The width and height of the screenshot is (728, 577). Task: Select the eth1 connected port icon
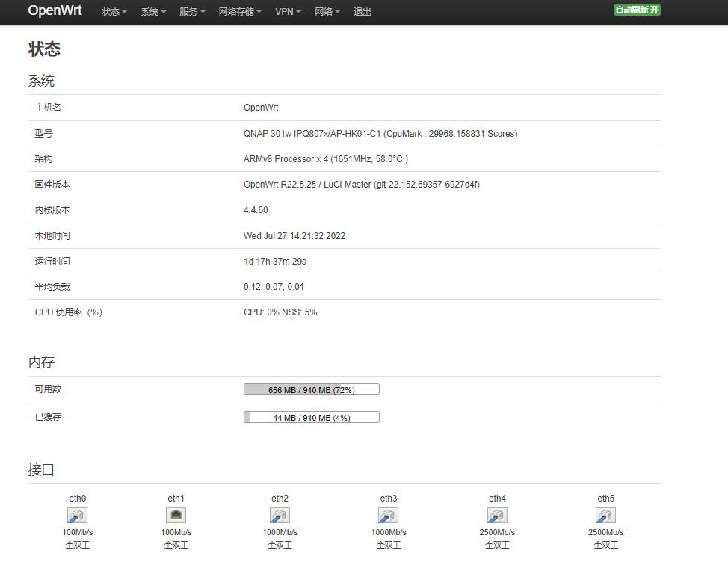click(176, 515)
